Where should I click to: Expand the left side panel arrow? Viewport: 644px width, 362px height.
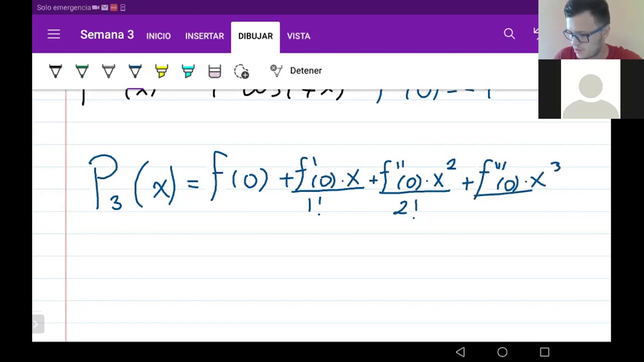click(38, 324)
